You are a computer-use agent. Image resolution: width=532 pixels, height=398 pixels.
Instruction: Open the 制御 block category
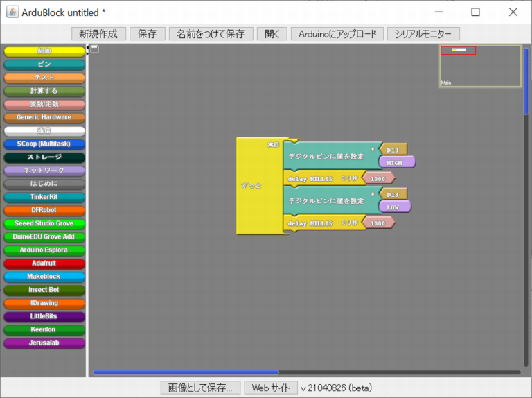(x=44, y=51)
